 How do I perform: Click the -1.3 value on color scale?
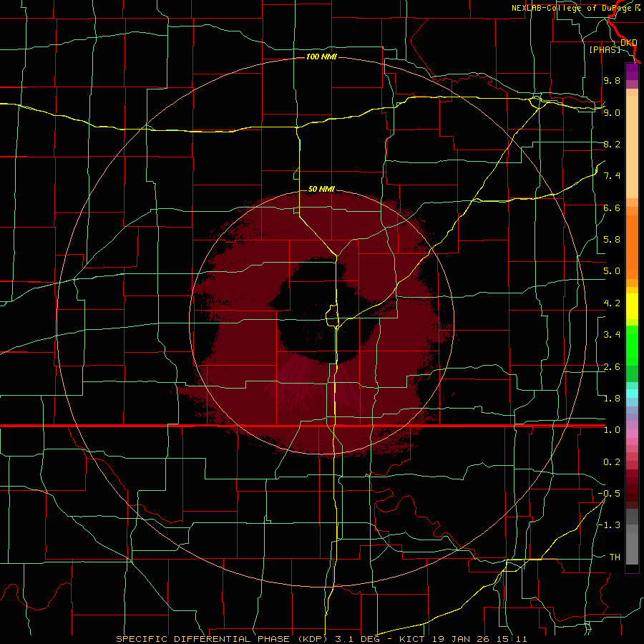609,525
